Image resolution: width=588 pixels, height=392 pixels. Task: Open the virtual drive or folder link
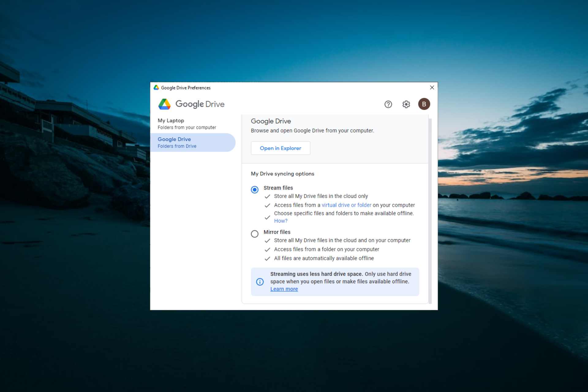[x=346, y=205]
